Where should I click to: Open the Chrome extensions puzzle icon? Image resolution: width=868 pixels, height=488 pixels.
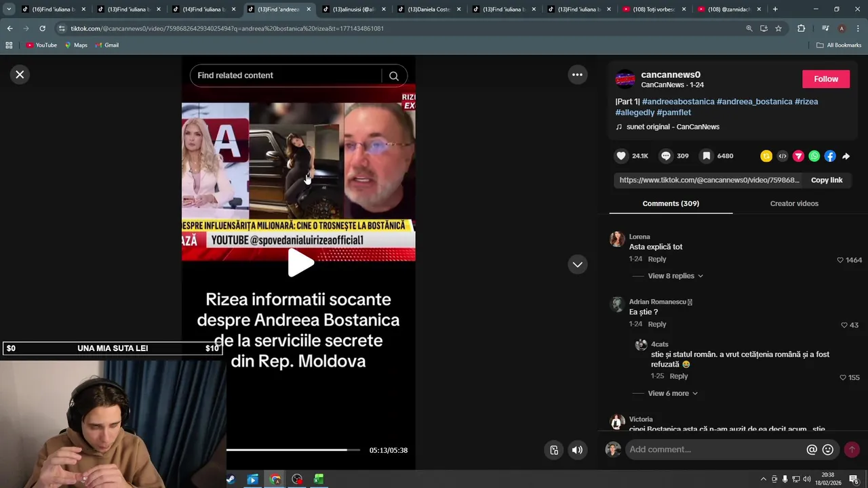point(801,28)
